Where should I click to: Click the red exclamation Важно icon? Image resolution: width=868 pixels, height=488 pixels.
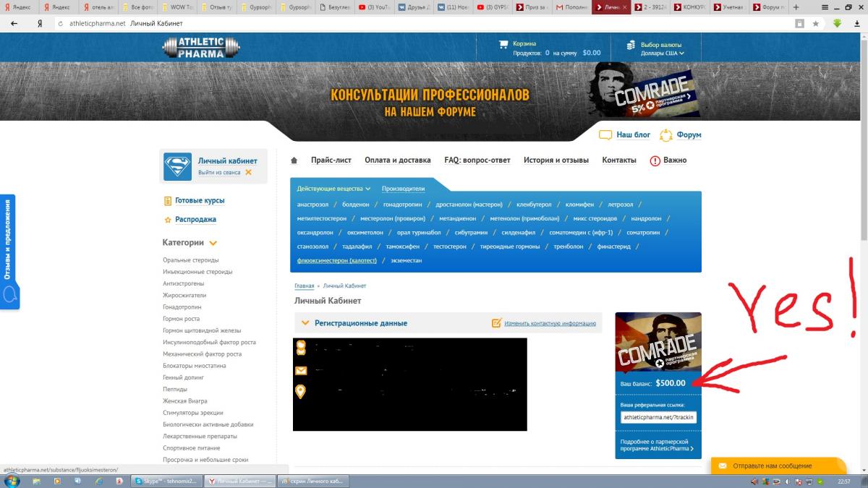tap(655, 160)
